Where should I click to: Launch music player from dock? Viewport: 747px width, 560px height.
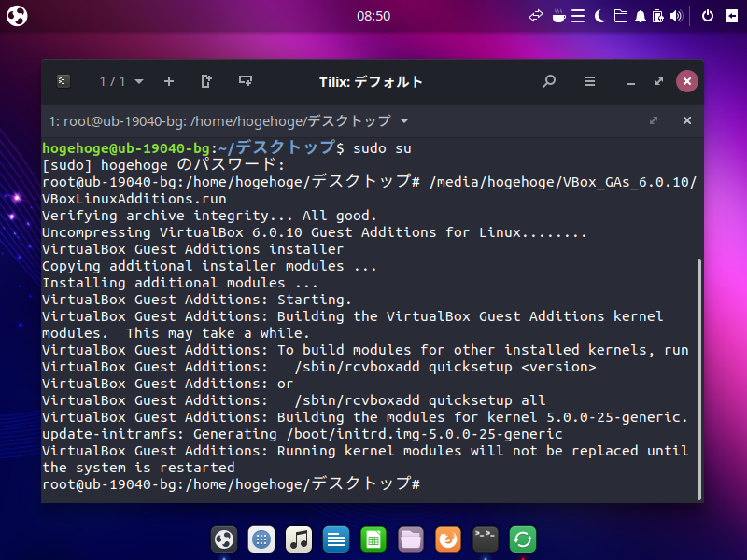299,539
